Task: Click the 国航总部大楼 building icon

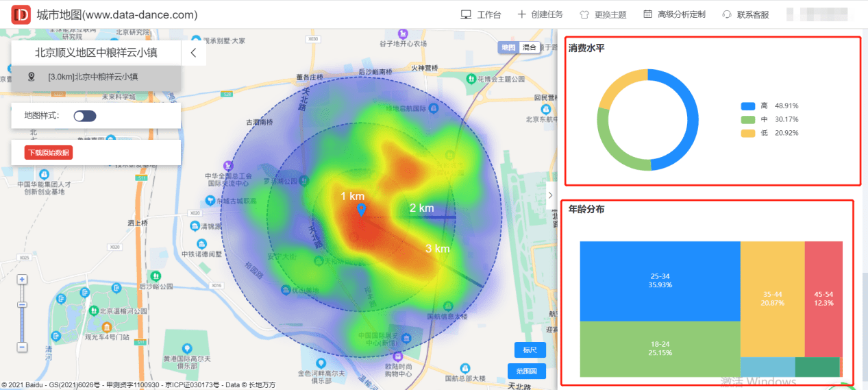Action: click(465, 368)
